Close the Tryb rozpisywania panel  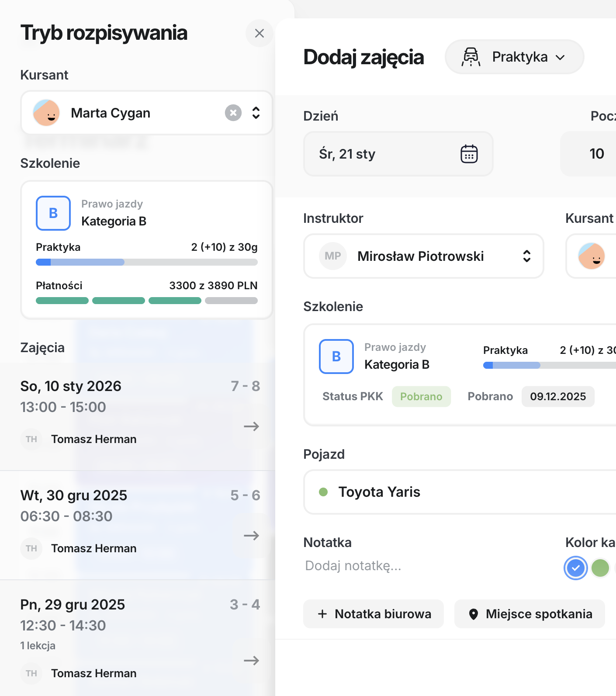coord(259,33)
